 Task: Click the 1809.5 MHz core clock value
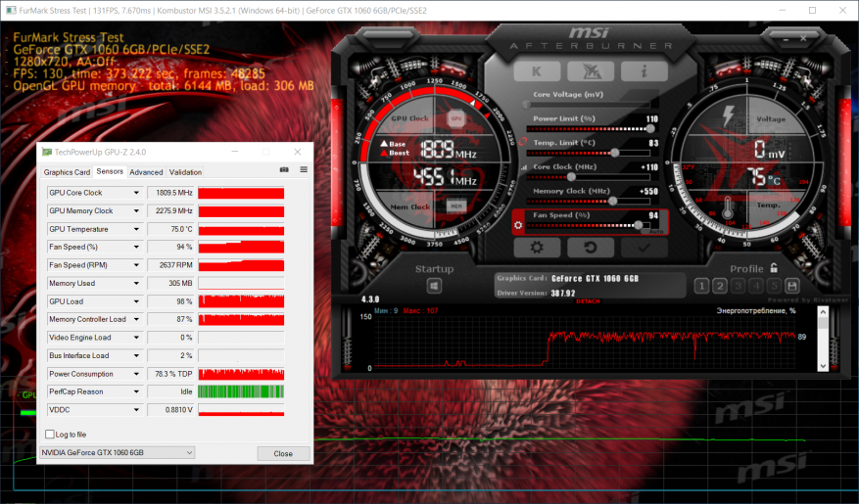pos(172,193)
